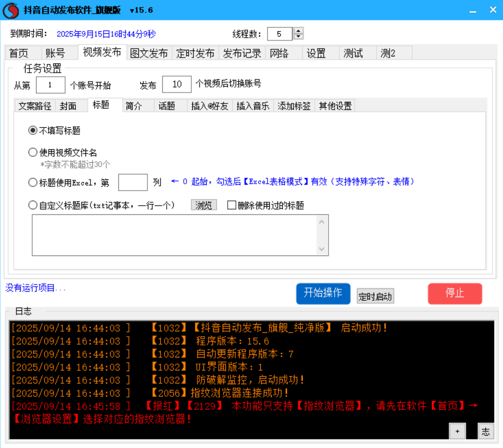Click the red 停止 button
Screen dimensions: 503x448
455,293
